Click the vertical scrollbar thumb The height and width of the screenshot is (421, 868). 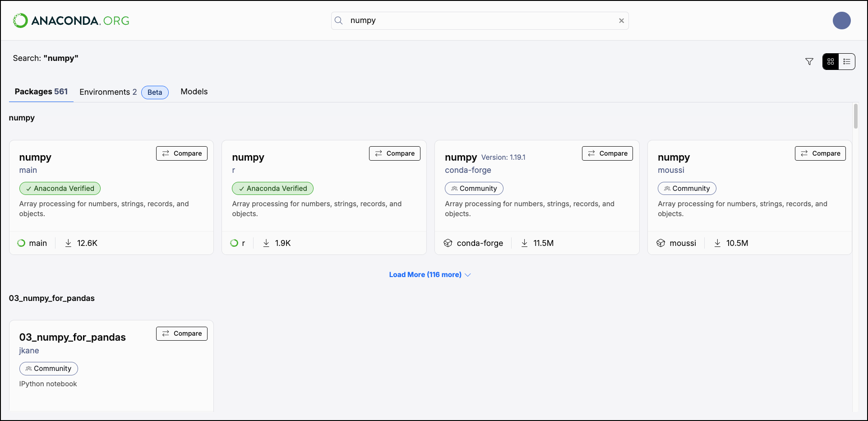click(855, 116)
